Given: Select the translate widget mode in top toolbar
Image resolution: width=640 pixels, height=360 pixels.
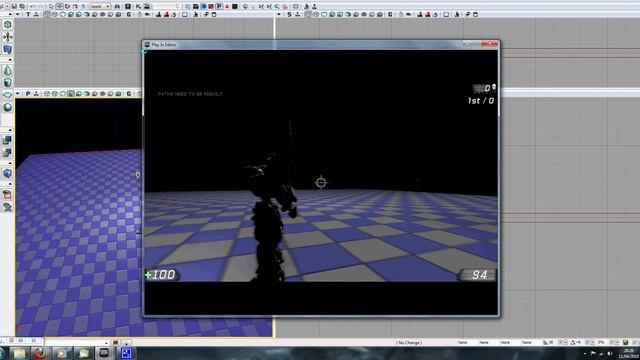Looking at the screenshot, I should 59,6.
